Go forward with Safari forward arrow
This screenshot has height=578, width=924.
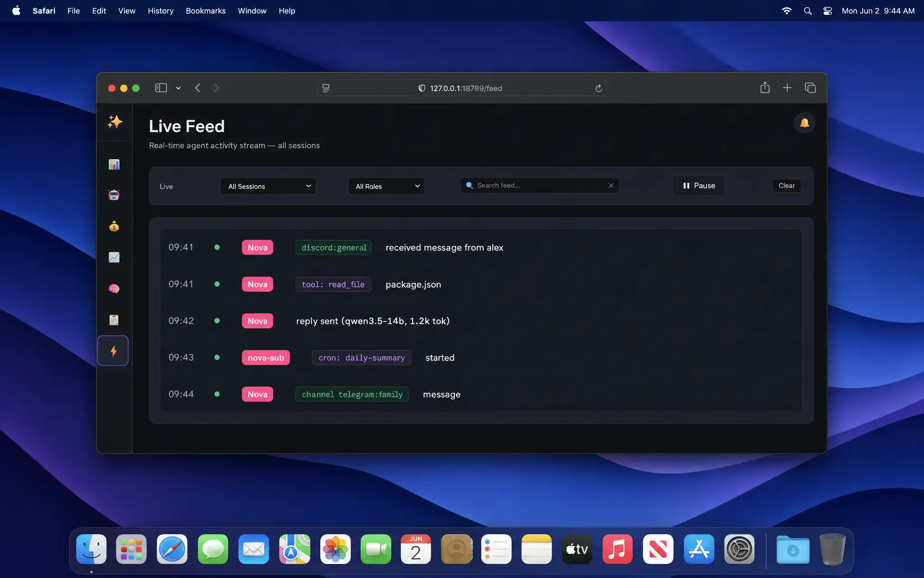217,88
